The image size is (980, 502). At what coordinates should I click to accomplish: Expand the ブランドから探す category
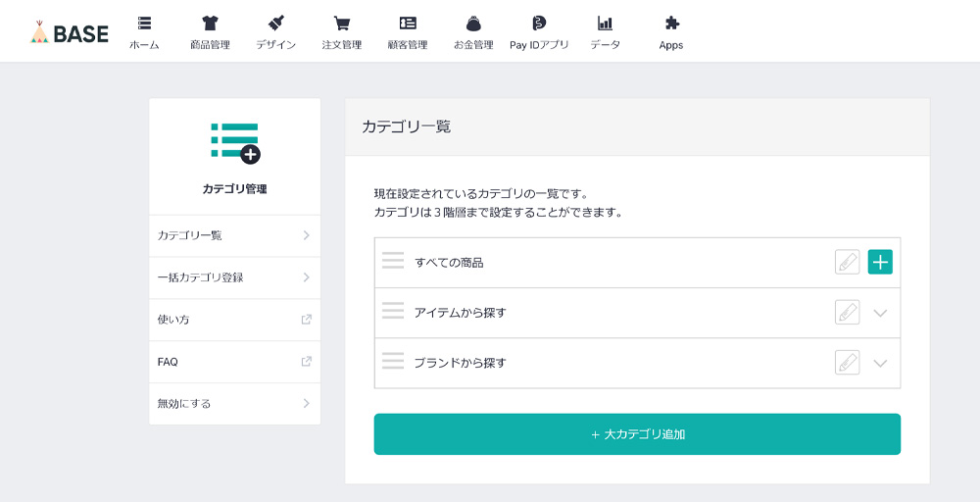[x=880, y=363]
